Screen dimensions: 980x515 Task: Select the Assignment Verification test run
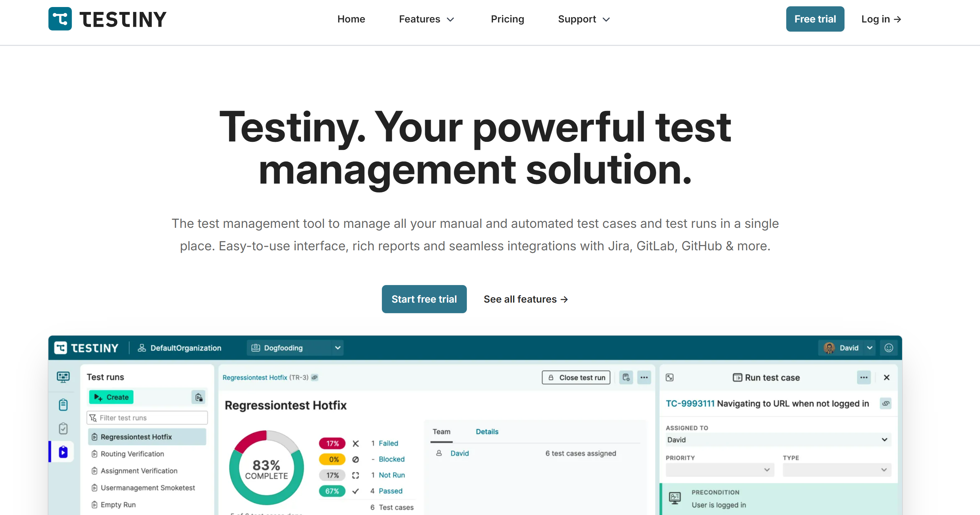(x=147, y=470)
